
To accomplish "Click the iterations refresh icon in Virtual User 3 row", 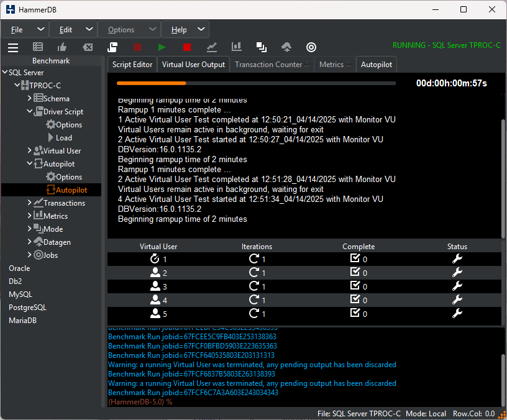I will click(254, 286).
